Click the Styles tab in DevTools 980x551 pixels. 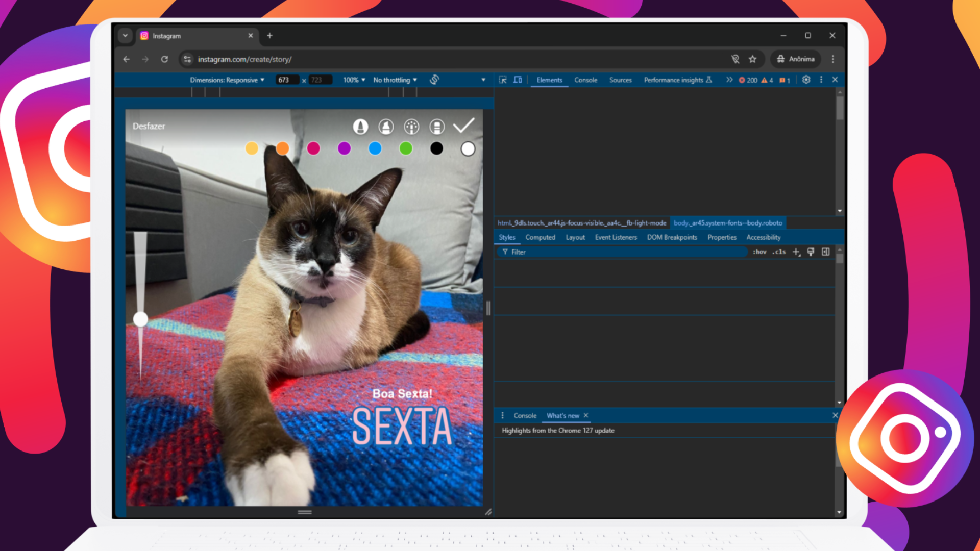click(x=507, y=237)
